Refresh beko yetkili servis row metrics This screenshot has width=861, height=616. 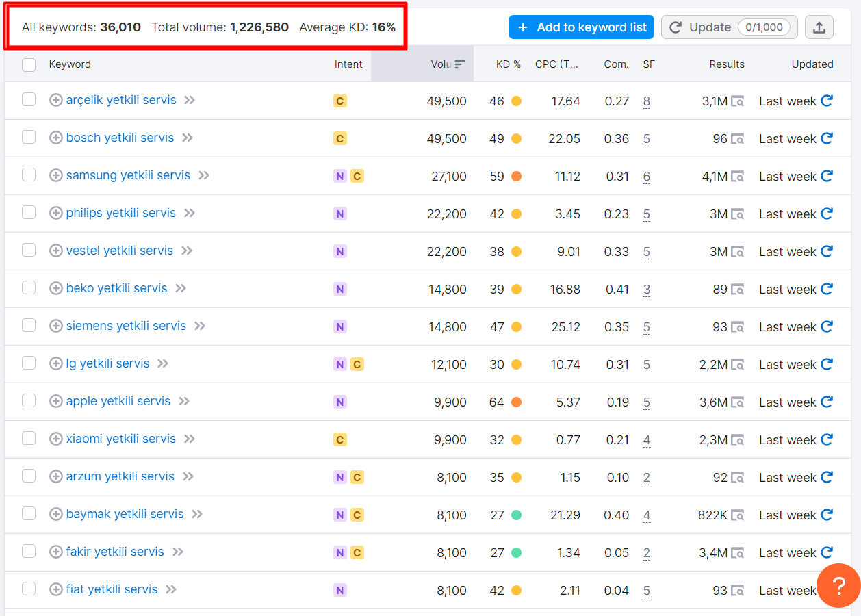point(827,289)
